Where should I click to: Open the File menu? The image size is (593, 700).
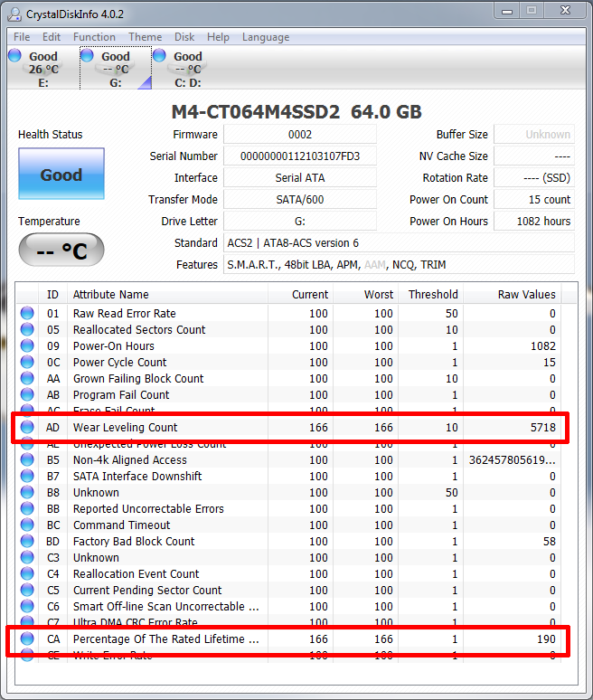point(22,37)
